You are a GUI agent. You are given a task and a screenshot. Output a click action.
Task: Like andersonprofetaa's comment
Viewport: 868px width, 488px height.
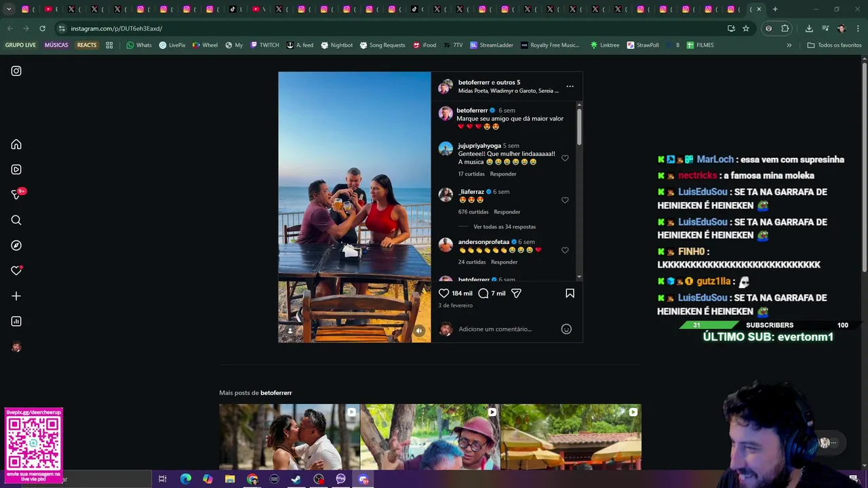pos(565,250)
